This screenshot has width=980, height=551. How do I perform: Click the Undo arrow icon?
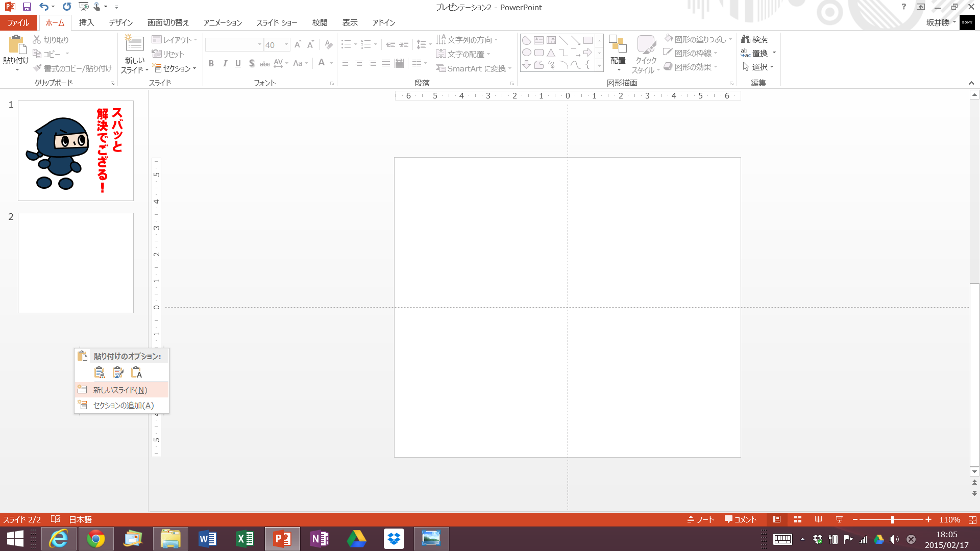point(44,7)
